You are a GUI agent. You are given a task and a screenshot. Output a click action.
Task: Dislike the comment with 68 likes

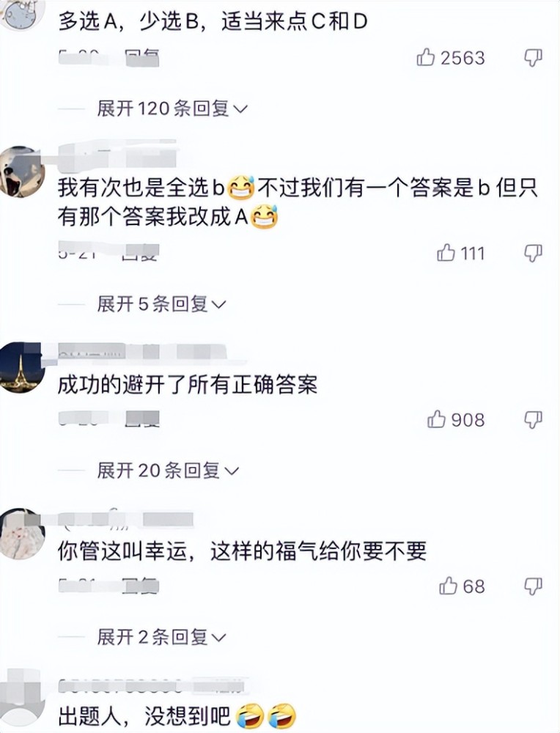(x=533, y=586)
